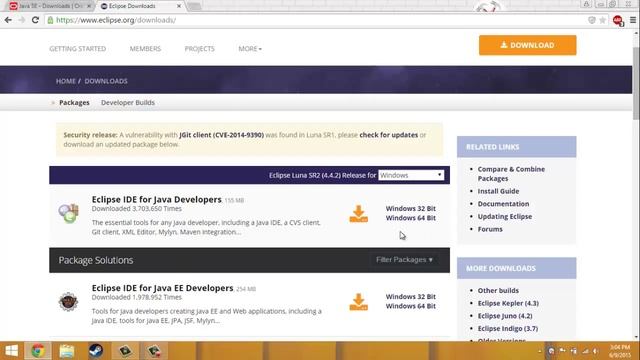Screen dimensions: 640x360
Task: Open Eclipse Kepler (4.3) link
Action: 508,303
